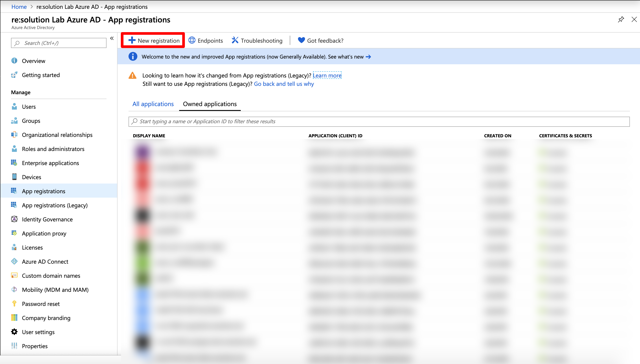Open Properties label in sidebar
This screenshot has height=364, width=640.
tap(35, 346)
